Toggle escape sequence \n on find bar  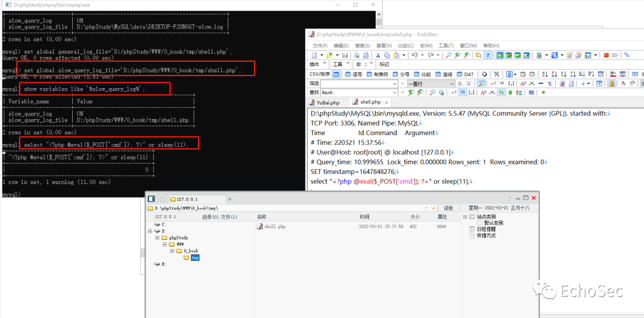click(x=463, y=92)
